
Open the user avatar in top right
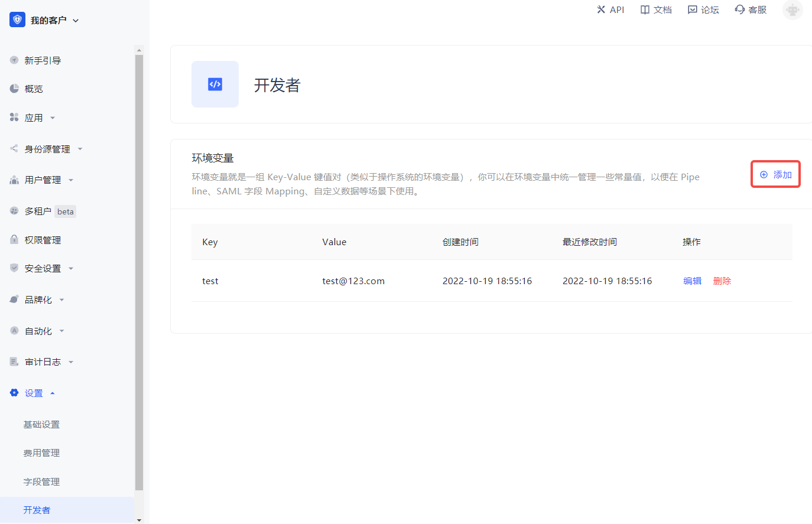[x=792, y=10]
